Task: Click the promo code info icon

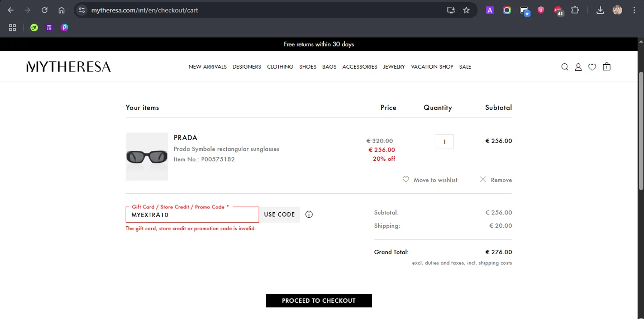Action: click(x=309, y=214)
